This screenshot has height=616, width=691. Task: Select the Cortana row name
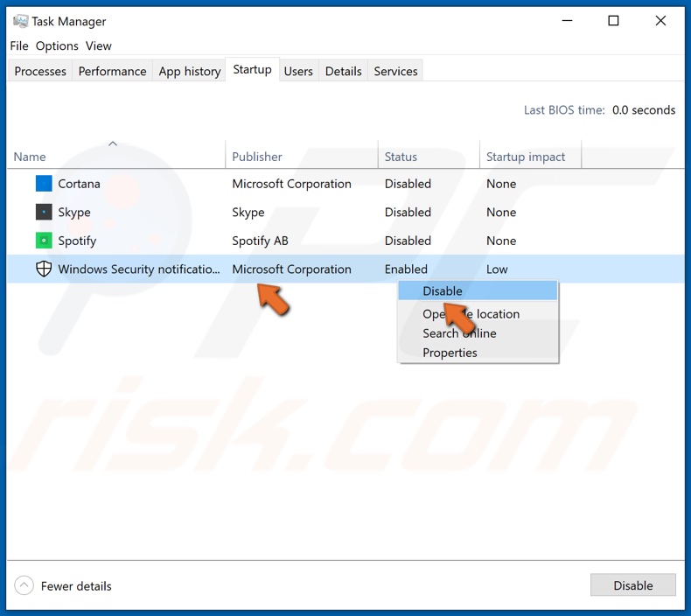click(x=79, y=184)
